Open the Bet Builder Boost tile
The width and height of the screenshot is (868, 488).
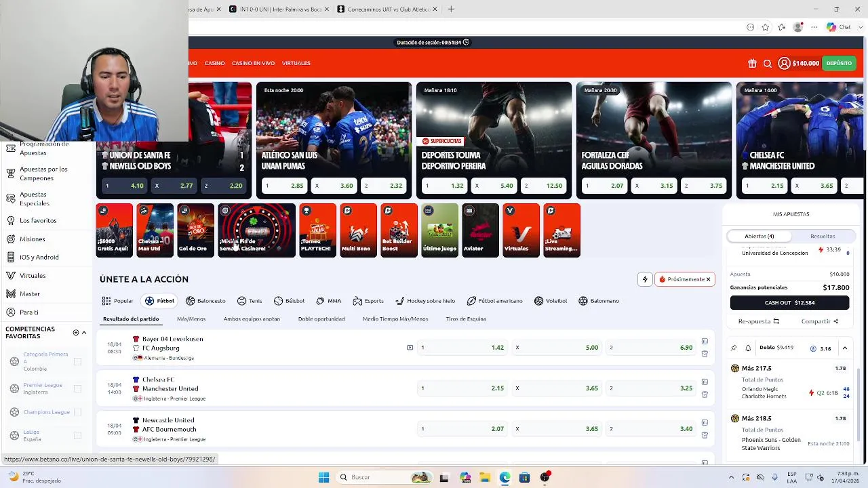(x=399, y=230)
